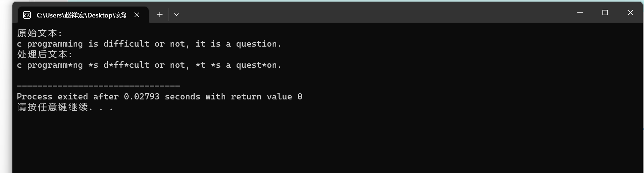644x173 pixels.
Task: Open a new tab with plus button
Action: click(x=160, y=15)
